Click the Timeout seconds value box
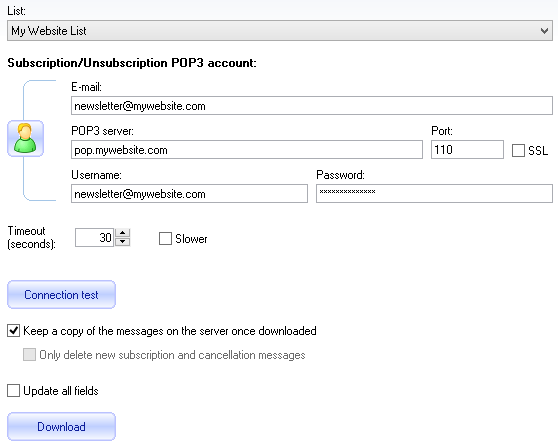Image resolution: width=558 pixels, height=443 pixels. (95, 238)
